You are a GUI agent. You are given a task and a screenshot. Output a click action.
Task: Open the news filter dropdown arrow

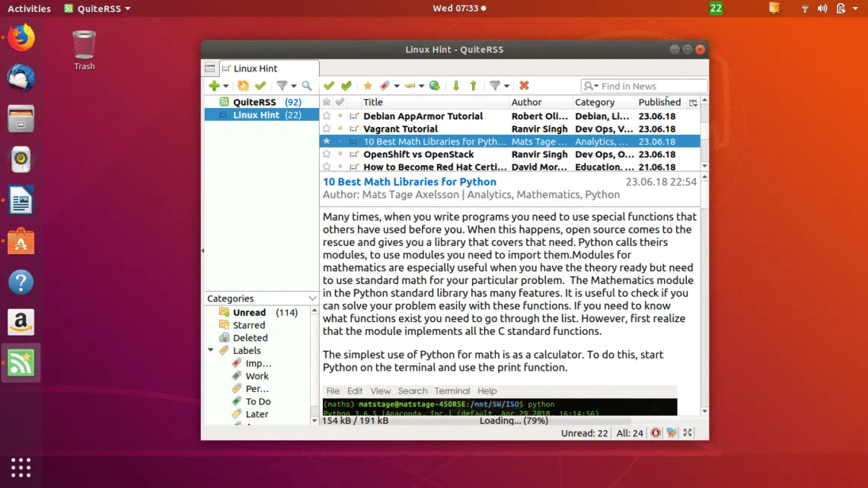coord(506,87)
